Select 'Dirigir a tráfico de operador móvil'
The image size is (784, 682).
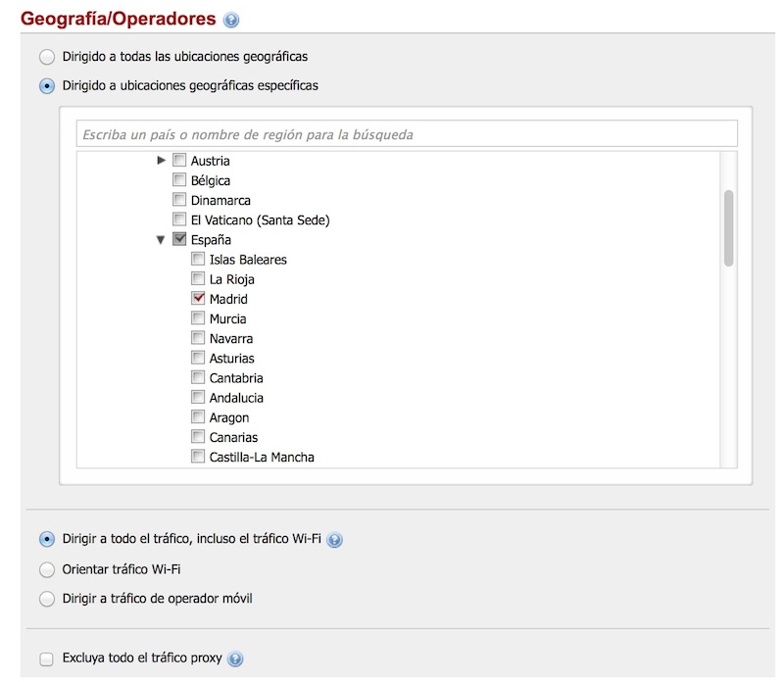point(47,599)
